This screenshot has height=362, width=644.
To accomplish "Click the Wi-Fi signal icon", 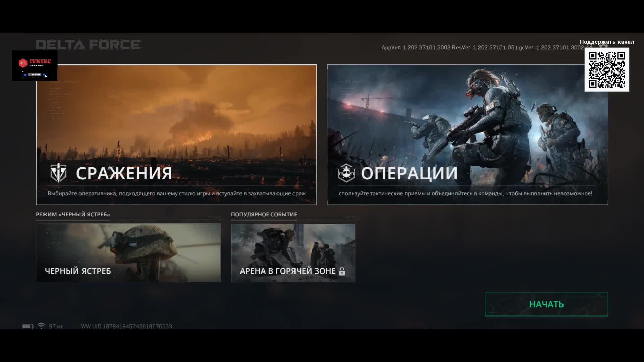I will pyautogui.click(x=41, y=326).
